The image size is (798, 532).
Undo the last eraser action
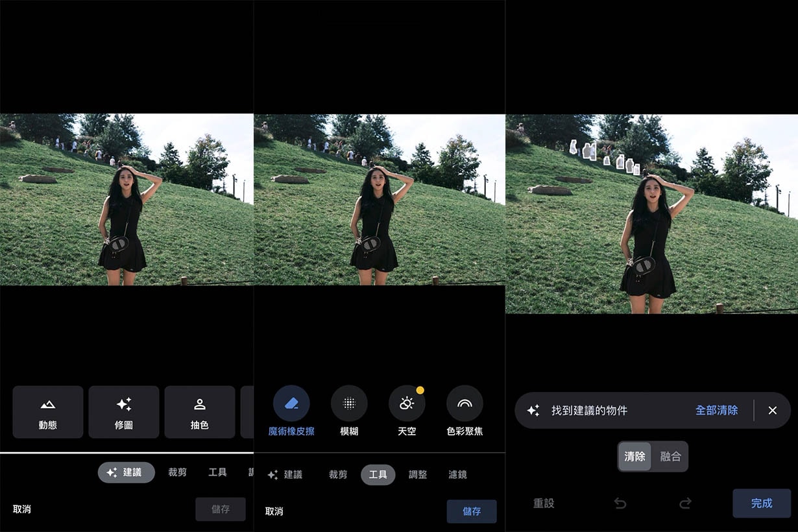click(x=620, y=503)
